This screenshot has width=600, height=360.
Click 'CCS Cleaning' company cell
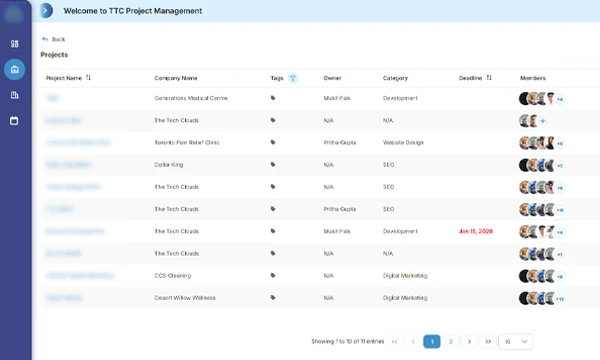point(173,276)
